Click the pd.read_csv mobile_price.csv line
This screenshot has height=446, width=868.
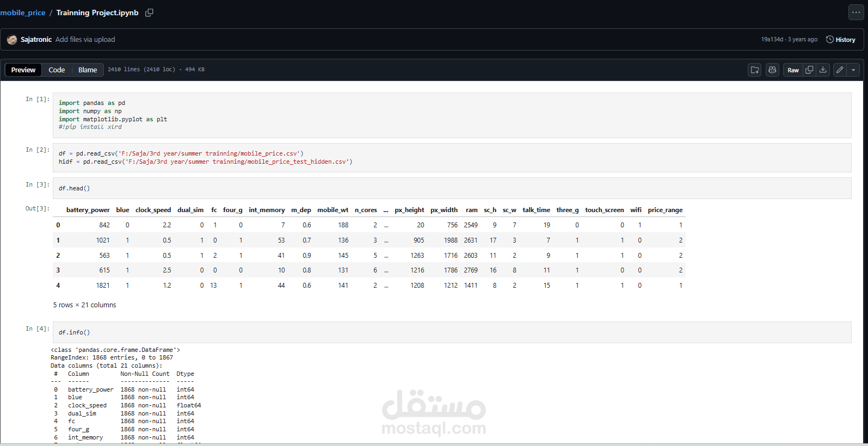(x=181, y=153)
